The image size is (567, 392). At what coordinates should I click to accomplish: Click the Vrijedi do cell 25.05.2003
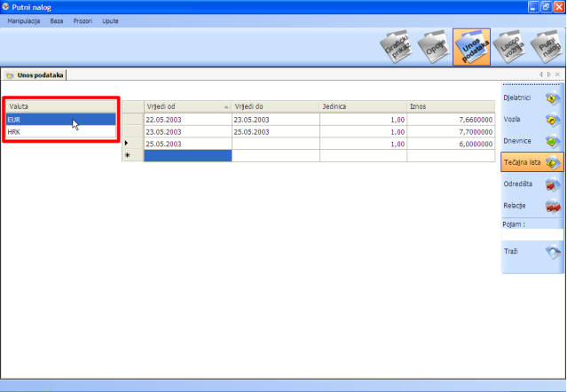(x=276, y=132)
